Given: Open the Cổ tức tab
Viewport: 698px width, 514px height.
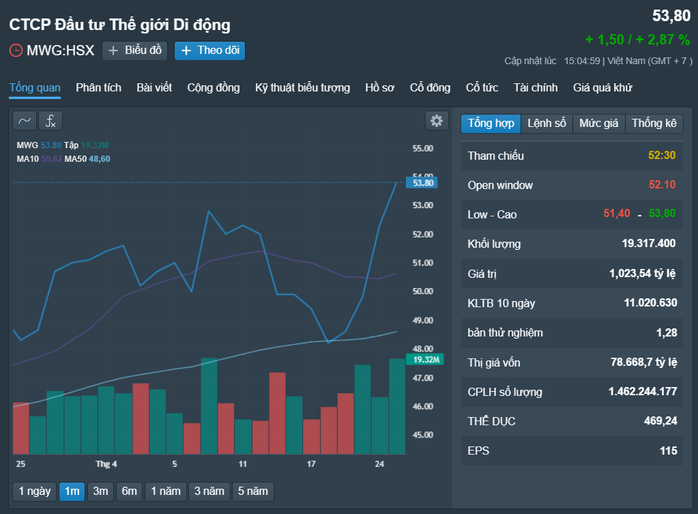Looking at the screenshot, I should click(x=482, y=88).
